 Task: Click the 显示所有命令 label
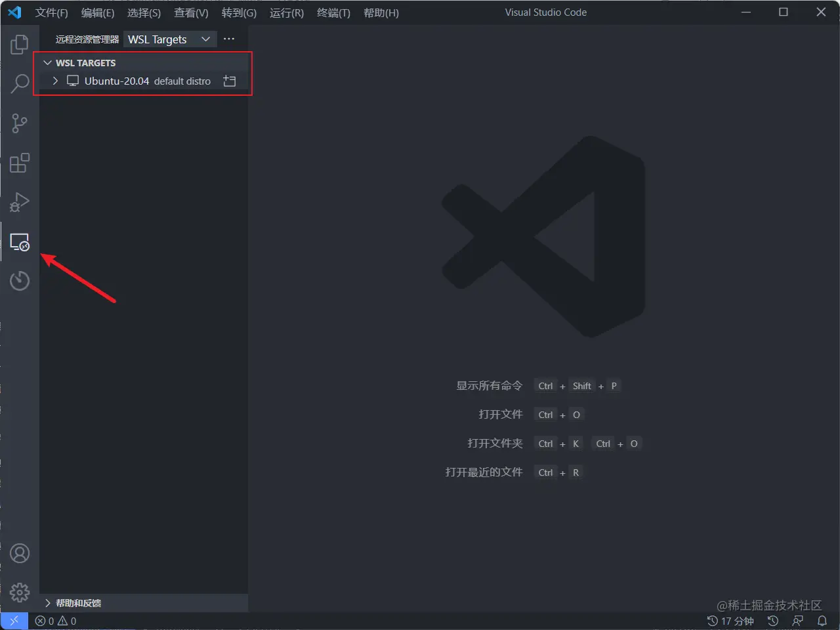(x=490, y=386)
